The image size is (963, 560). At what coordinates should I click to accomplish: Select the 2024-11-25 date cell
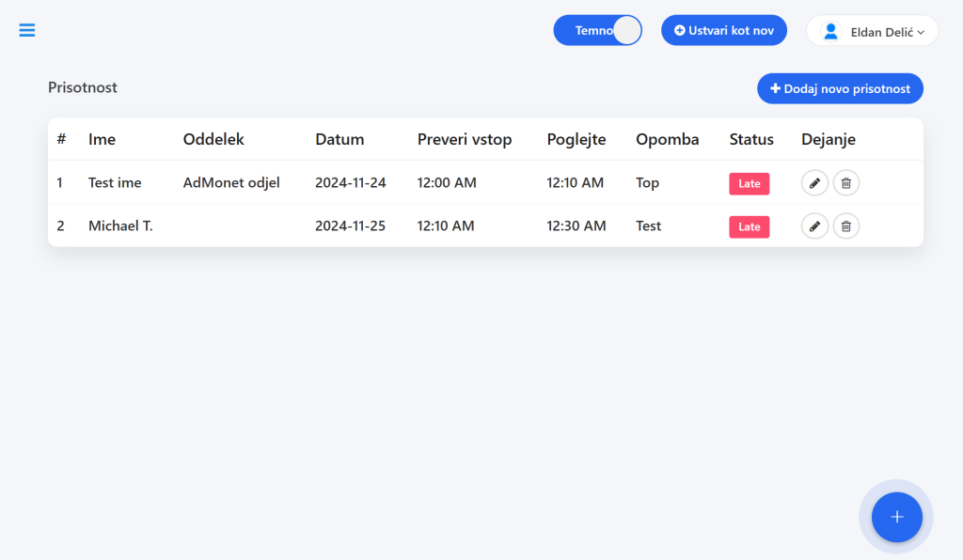point(350,226)
